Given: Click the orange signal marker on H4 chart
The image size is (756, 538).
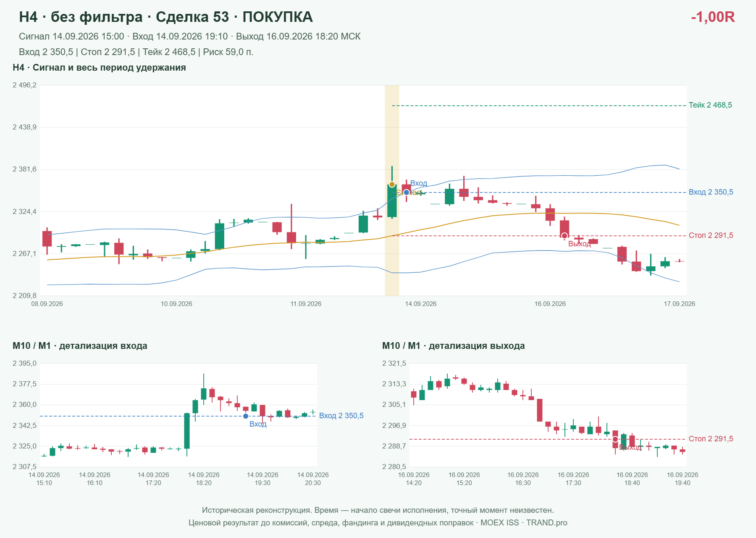Looking at the screenshot, I should [x=392, y=185].
